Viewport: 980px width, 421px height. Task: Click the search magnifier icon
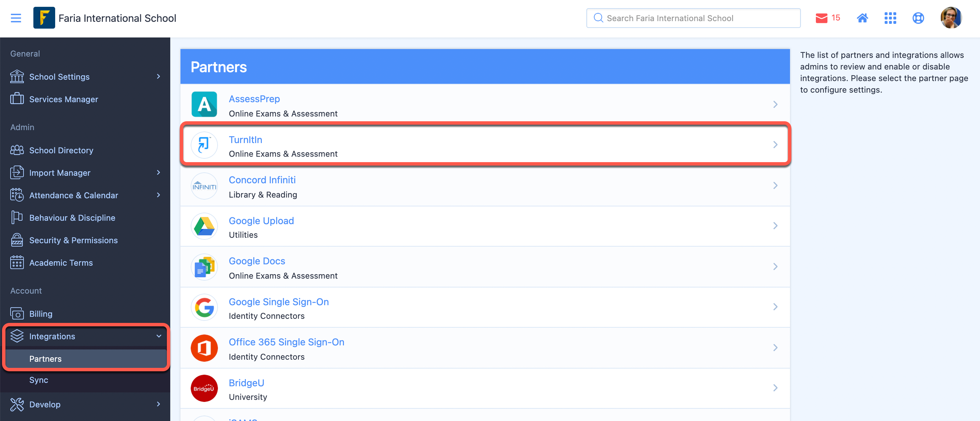coord(598,18)
